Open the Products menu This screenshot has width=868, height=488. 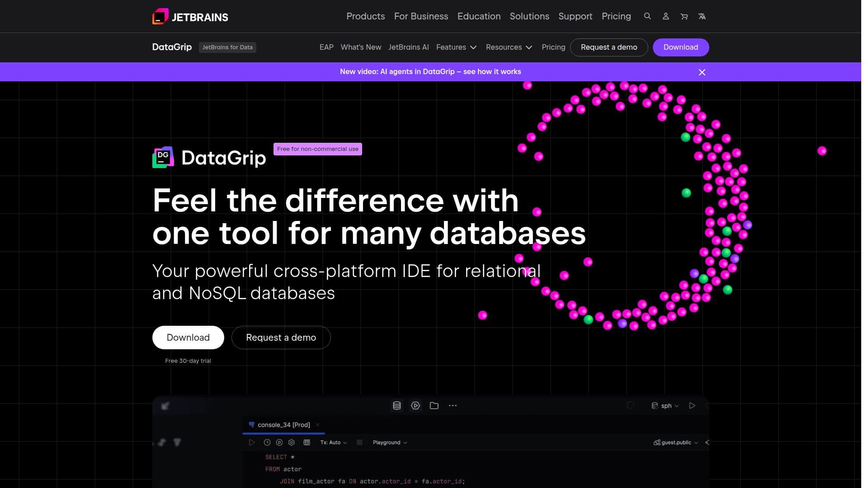pyautogui.click(x=366, y=16)
